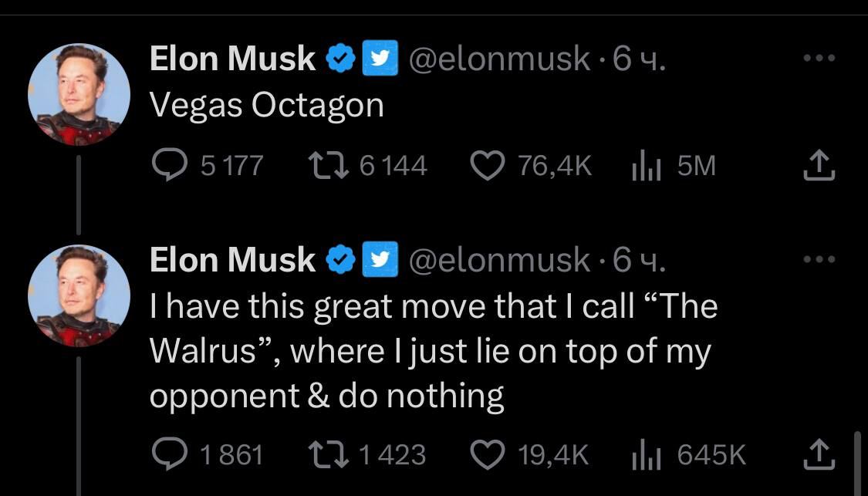
Task: Like "The Walrus" tweet with heart
Action: tap(487, 454)
